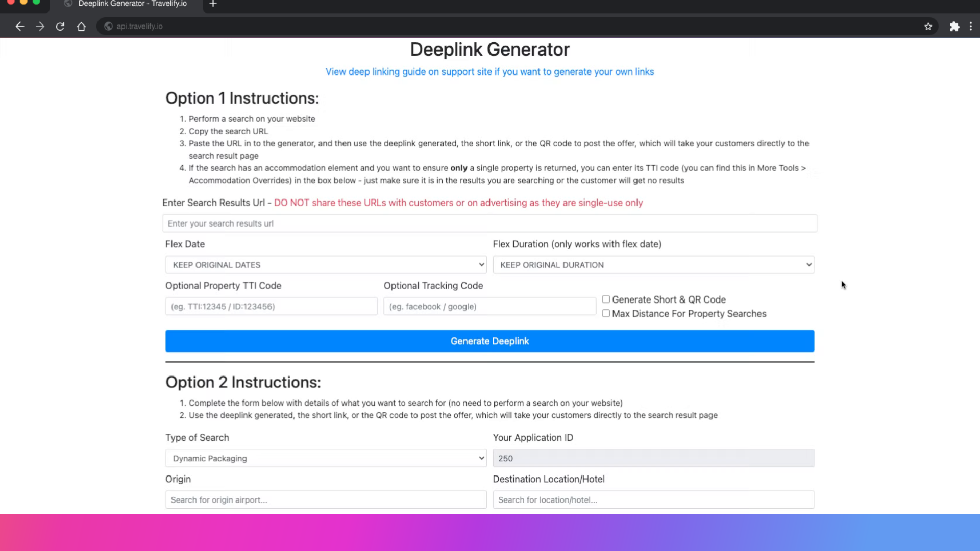Open a new browser tab
This screenshot has width=980, height=551.
click(213, 4)
